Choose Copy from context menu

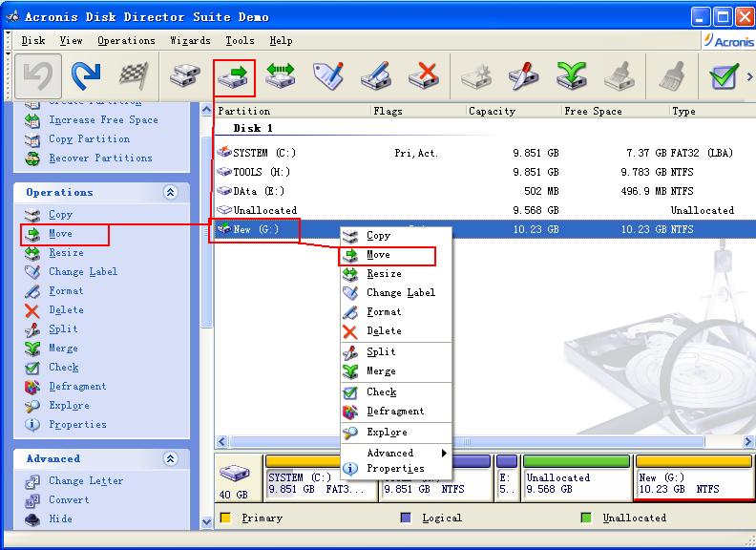tap(396, 236)
